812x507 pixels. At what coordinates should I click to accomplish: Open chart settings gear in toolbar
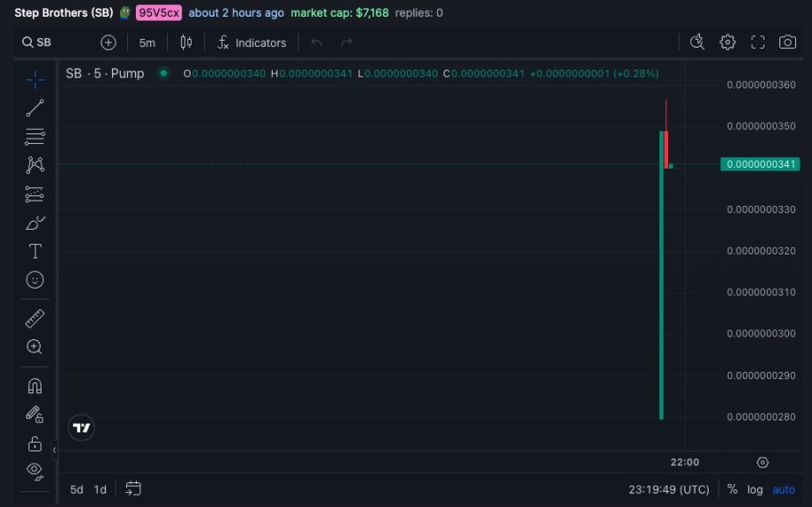(727, 42)
